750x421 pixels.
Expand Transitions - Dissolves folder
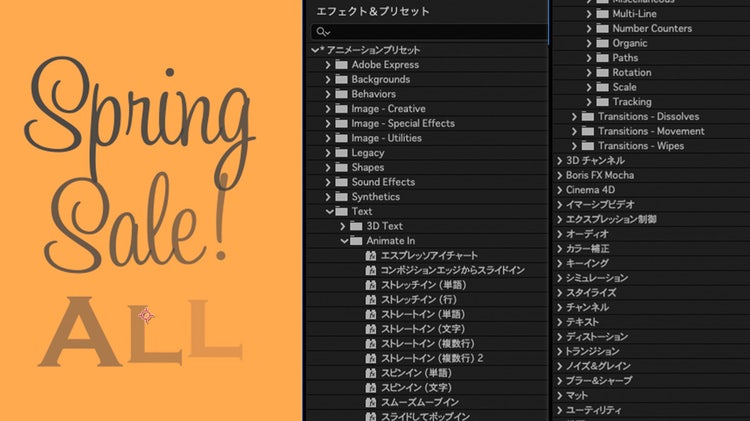point(574,117)
